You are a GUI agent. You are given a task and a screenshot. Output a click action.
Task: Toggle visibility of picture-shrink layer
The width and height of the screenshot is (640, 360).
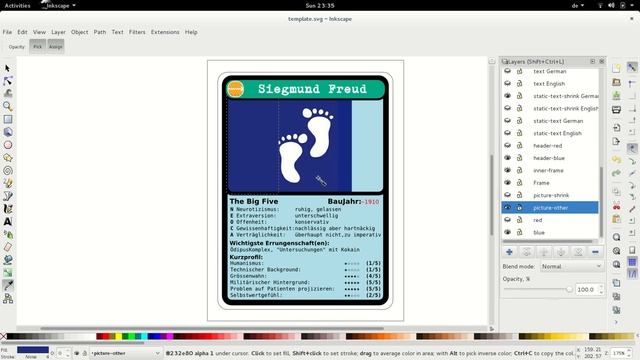click(x=507, y=195)
